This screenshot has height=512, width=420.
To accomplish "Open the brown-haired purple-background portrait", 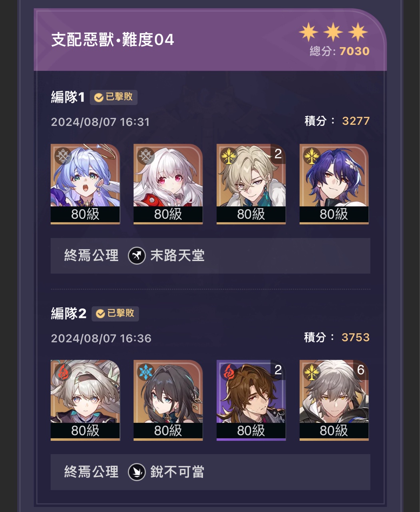I will coord(251,400).
